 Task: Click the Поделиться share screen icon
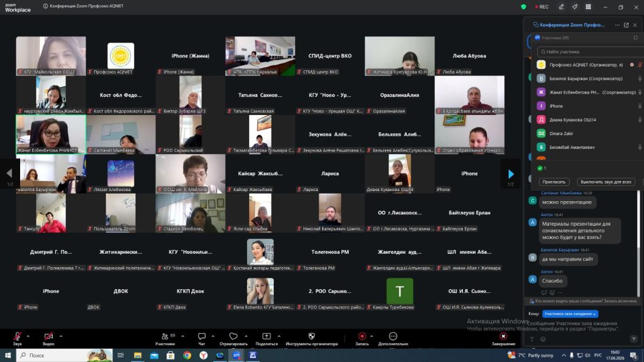coord(267,337)
